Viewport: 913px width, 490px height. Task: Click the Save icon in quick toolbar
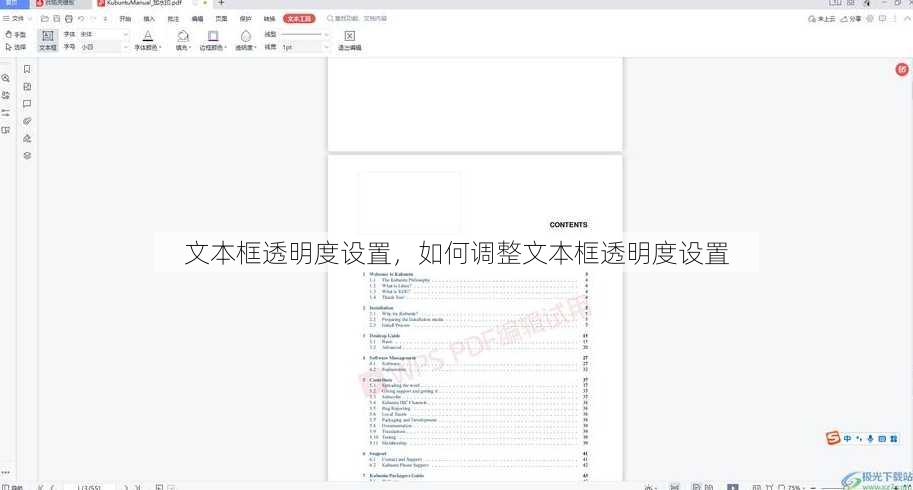56,19
